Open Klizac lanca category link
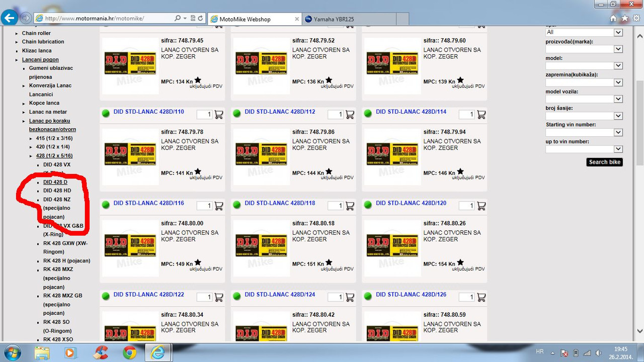The height and width of the screenshot is (362, 644). point(37,51)
